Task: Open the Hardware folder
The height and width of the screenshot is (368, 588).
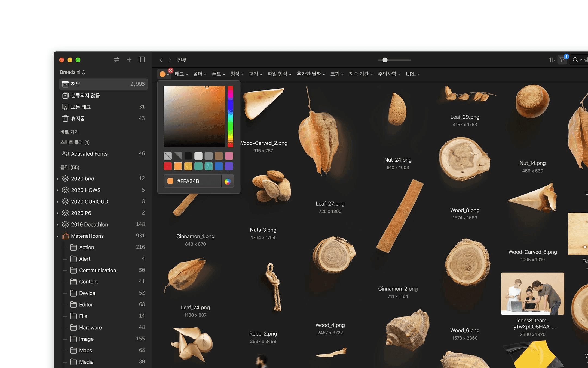Action: pos(103,327)
